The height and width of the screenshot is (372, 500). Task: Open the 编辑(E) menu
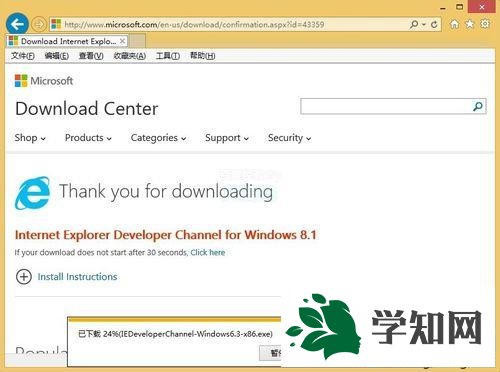pos(57,56)
